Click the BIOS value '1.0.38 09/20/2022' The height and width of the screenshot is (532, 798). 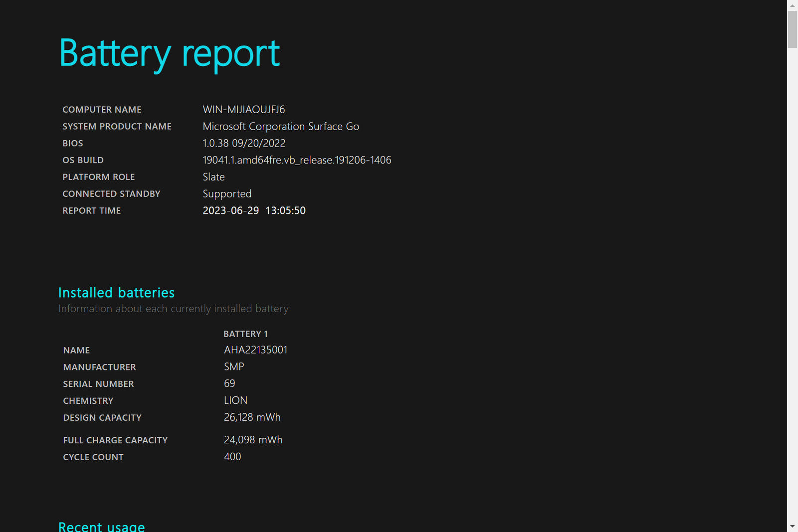pyautogui.click(x=244, y=144)
